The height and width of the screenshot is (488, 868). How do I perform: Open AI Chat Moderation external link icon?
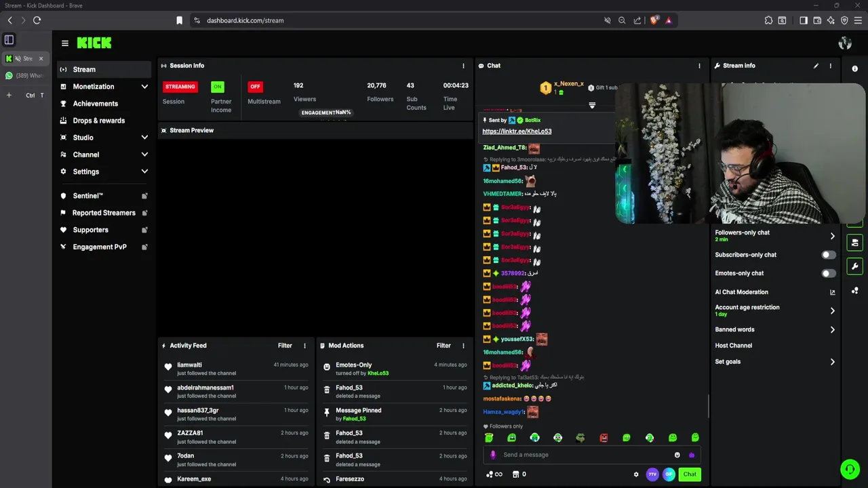pyautogui.click(x=833, y=292)
